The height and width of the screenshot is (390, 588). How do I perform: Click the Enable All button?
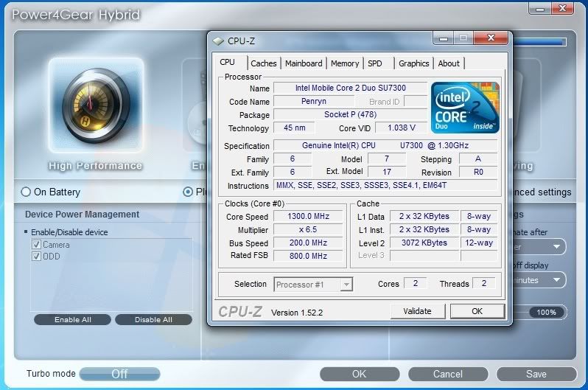point(73,320)
